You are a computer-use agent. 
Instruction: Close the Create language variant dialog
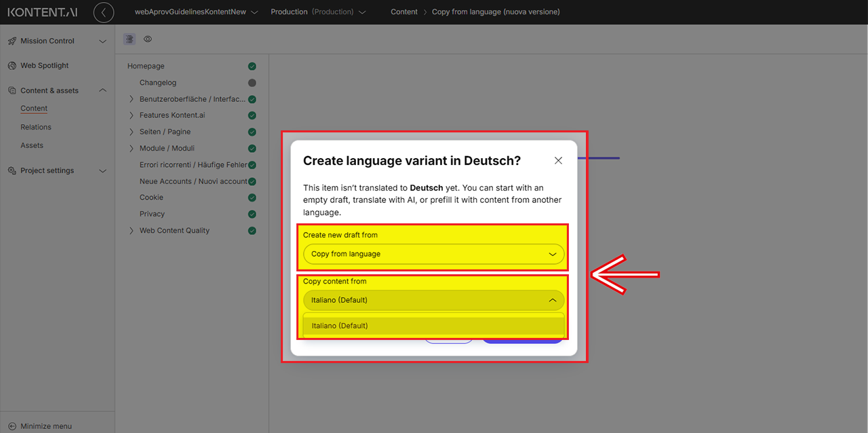click(558, 161)
